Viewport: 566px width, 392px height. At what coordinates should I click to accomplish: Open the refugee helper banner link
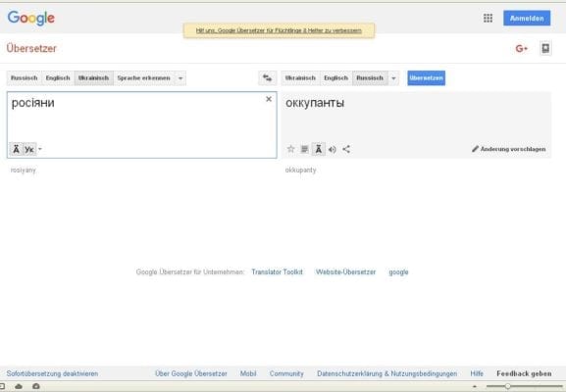click(279, 30)
